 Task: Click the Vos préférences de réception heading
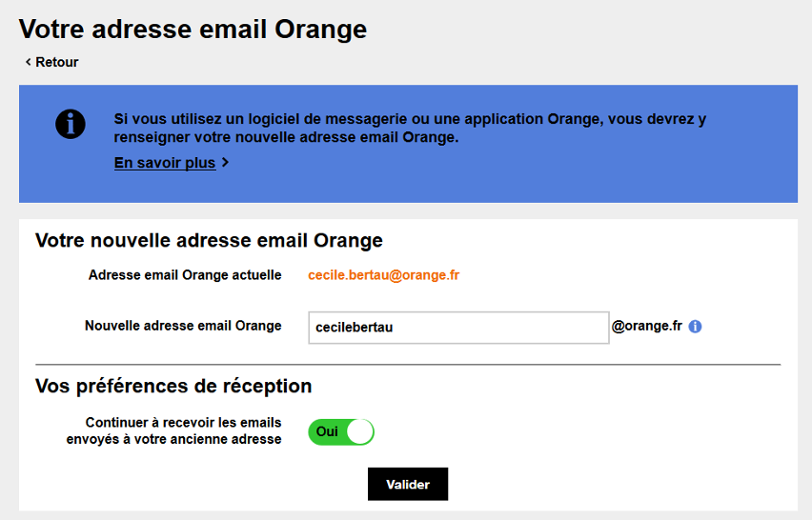173,387
